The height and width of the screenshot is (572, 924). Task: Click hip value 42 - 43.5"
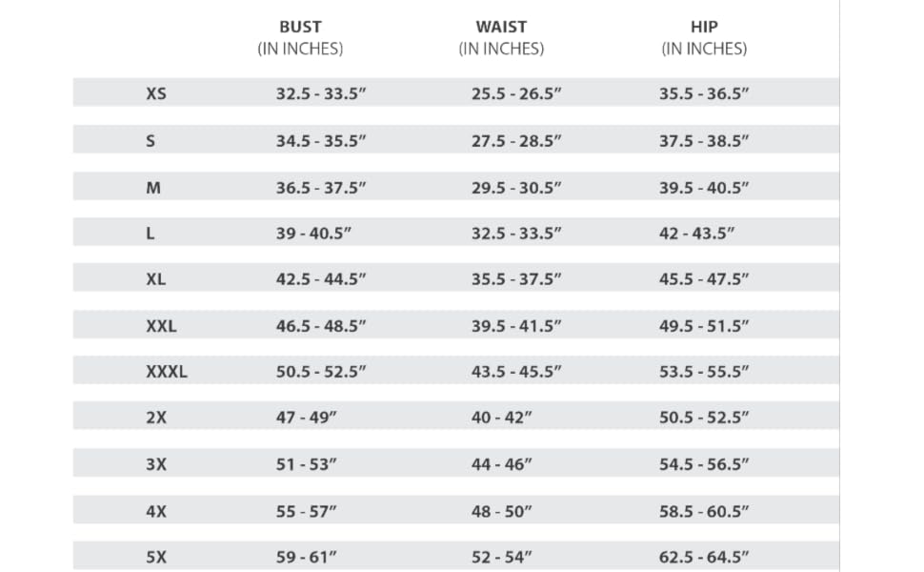696,234
